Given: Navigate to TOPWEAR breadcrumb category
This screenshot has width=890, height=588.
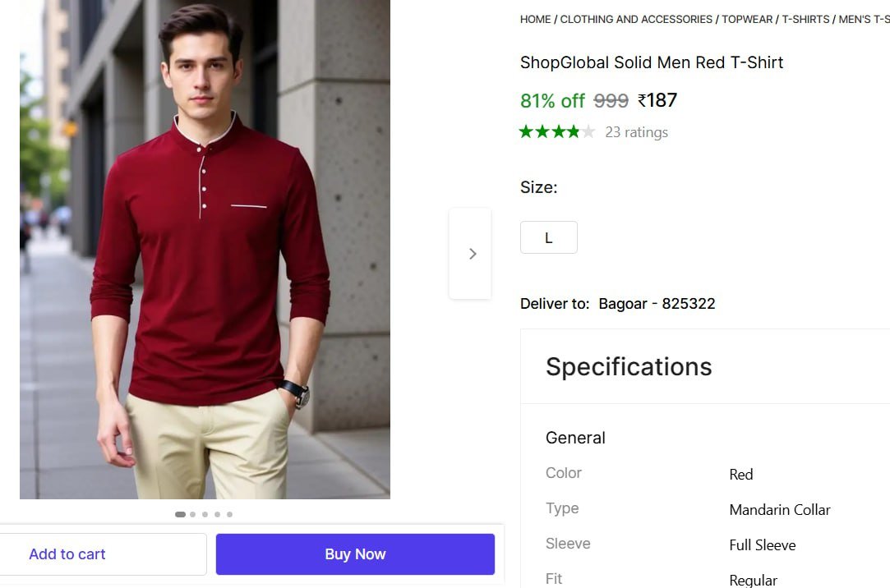Looking at the screenshot, I should [x=748, y=19].
